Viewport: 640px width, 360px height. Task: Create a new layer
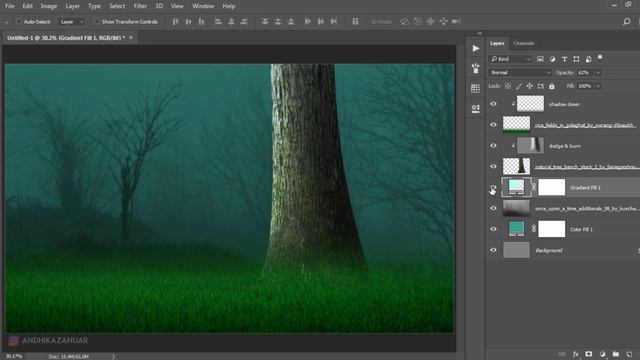pos(629,354)
